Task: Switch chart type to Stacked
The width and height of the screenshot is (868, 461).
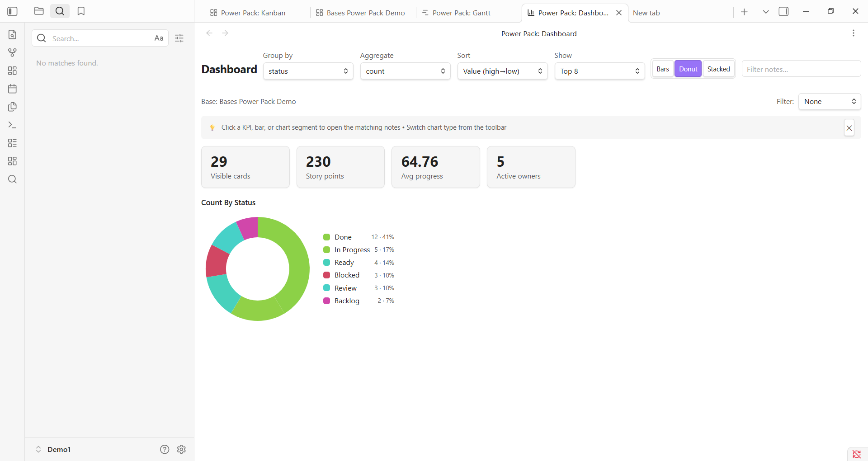Action: [x=718, y=69]
